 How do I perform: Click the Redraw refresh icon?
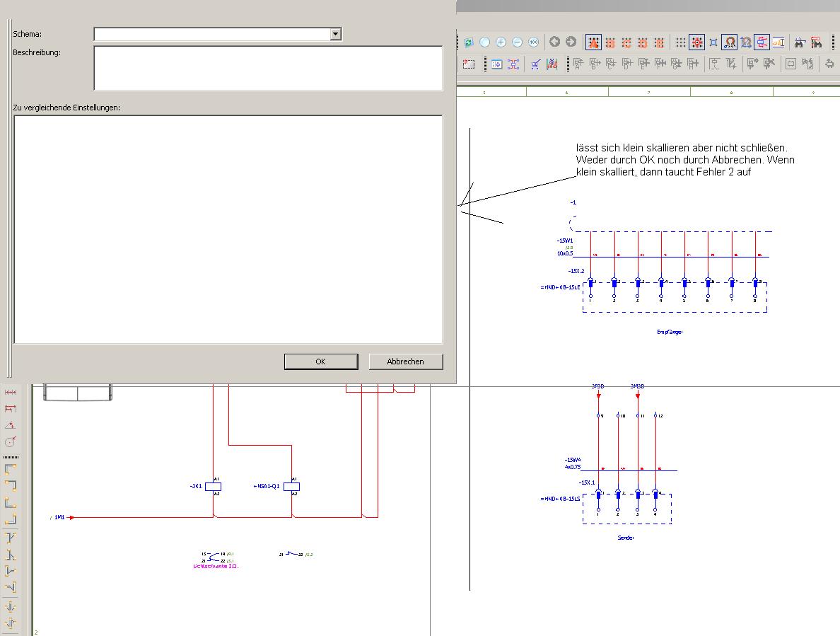pos(469,42)
